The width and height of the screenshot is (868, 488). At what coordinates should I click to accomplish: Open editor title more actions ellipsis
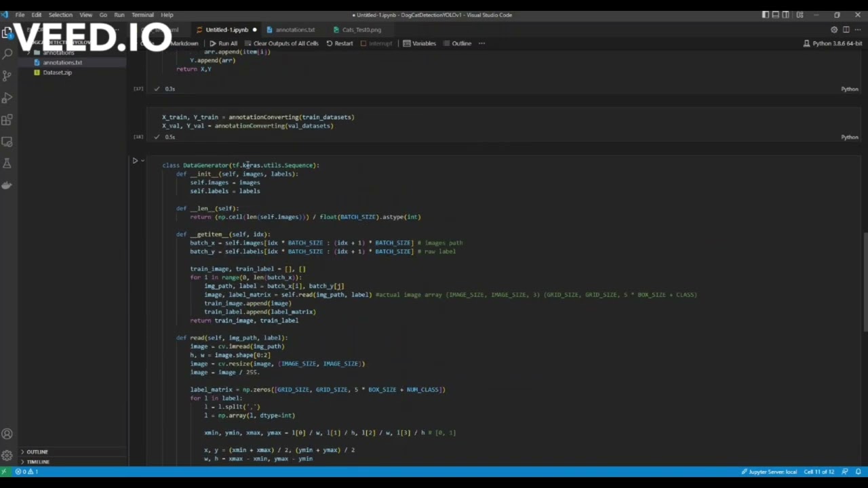[857, 30]
